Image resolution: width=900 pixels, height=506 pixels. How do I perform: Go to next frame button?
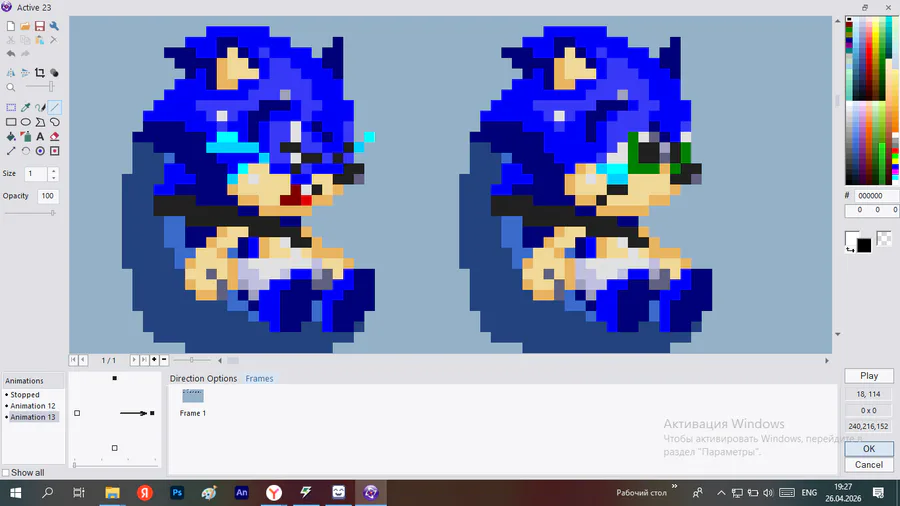(134, 360)
